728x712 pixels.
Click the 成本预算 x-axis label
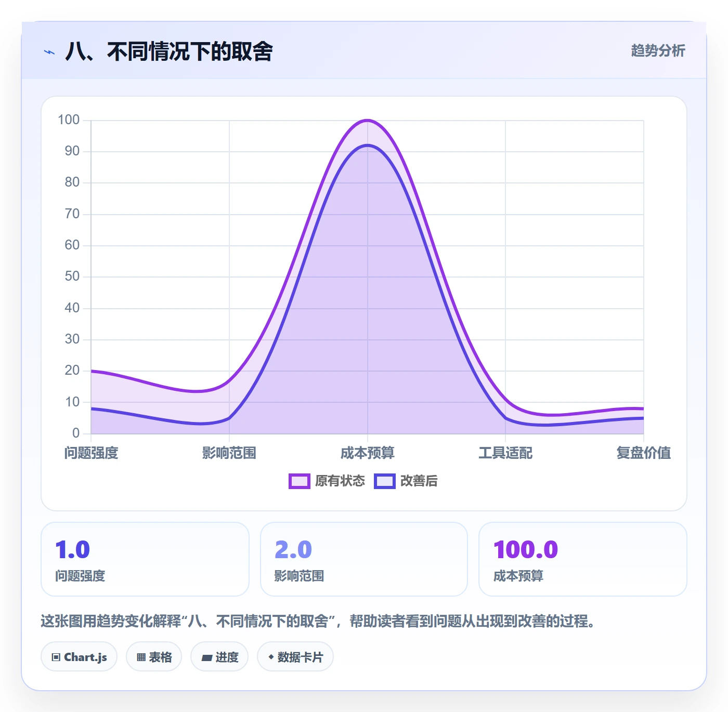point(368,453)
